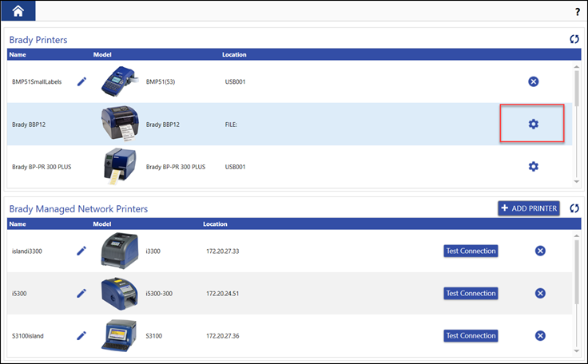588x364 pixels.
Task: Click BMP51 printer thumbnail image
Action: [x=120, y=81]
